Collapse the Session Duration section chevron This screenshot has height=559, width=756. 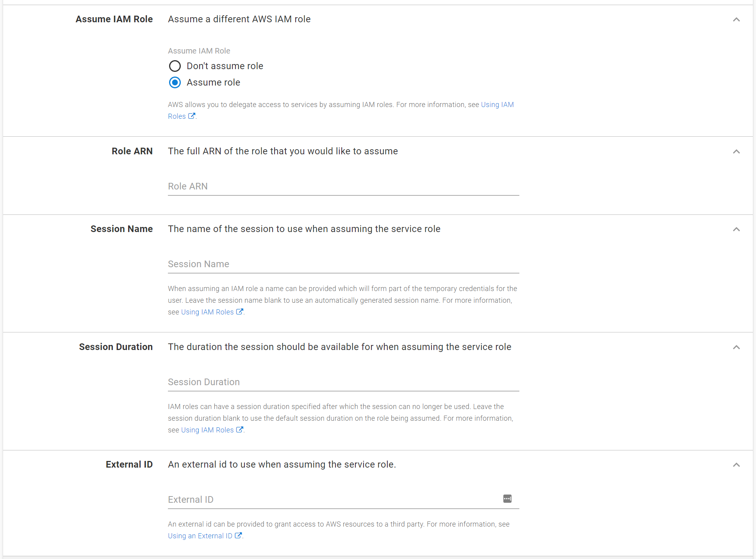[736, 347]
